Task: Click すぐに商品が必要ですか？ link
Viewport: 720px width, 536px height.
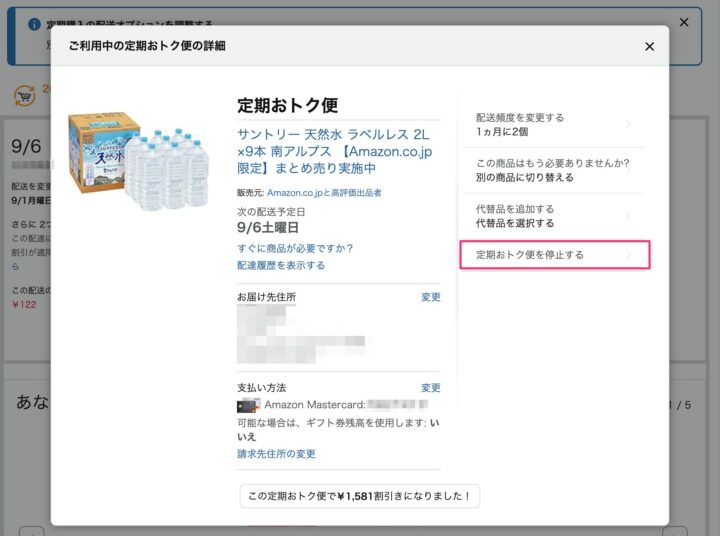Action: [295, 248]
